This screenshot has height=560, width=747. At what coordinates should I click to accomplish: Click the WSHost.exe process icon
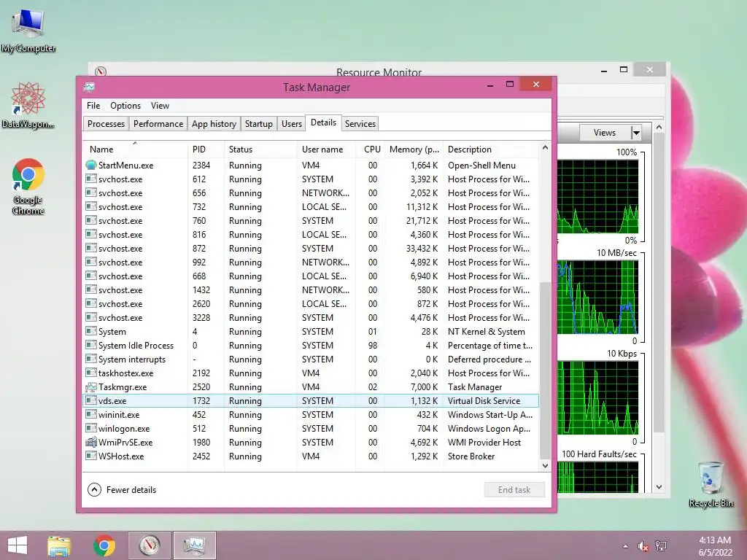(91, 456)
